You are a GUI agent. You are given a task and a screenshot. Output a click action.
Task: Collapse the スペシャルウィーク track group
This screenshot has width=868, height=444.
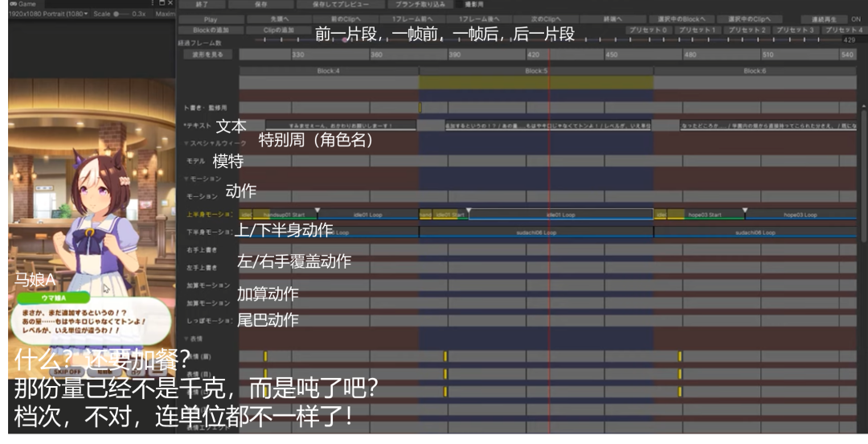(x=186, y=143)
